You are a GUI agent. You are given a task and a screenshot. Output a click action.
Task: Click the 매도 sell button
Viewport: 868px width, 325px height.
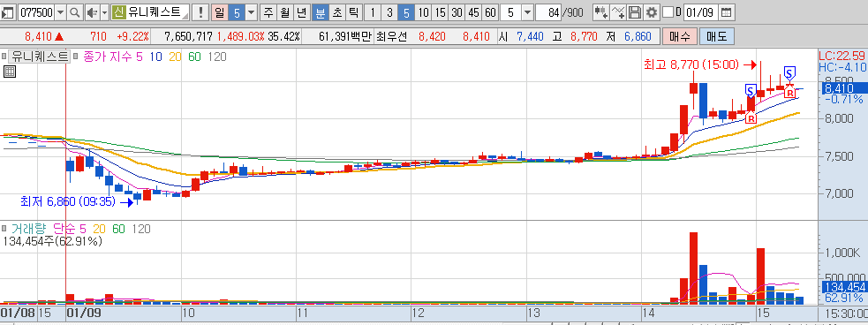[717, 37]
